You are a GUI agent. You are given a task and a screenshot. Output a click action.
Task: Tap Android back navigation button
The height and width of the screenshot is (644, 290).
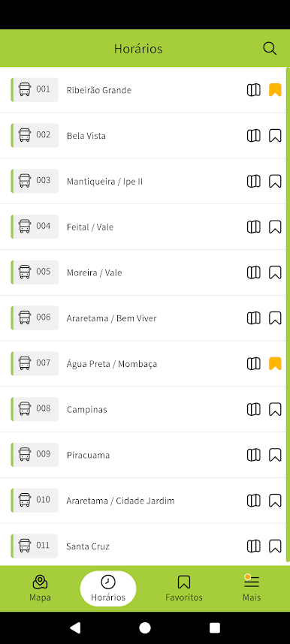(75, 627)
